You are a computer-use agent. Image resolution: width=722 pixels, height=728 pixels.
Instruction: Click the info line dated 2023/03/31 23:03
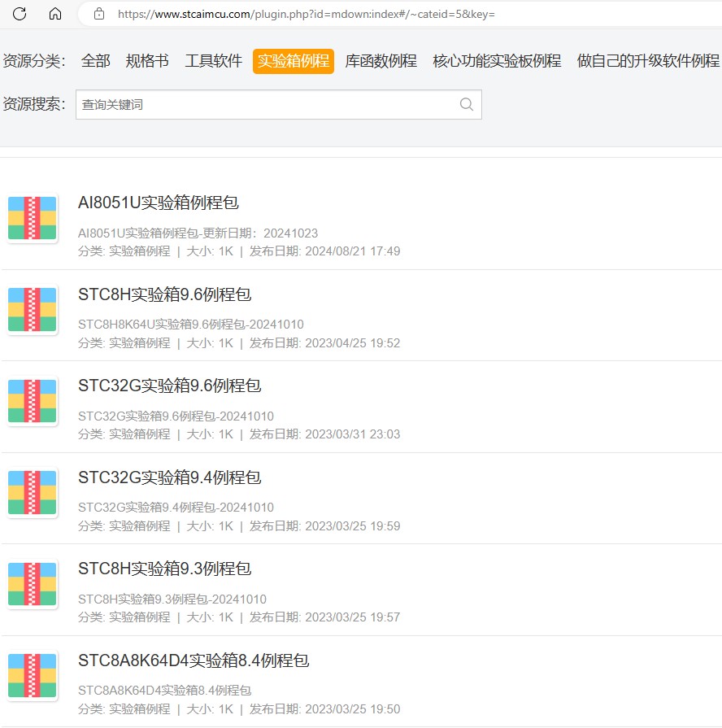pyautogui.click(x=239, y=434)
